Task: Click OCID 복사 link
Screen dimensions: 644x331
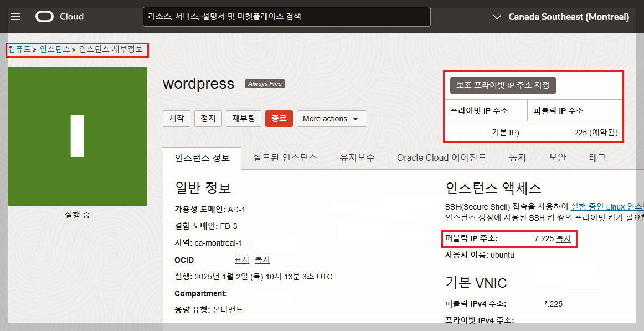Action: [262, 260]
